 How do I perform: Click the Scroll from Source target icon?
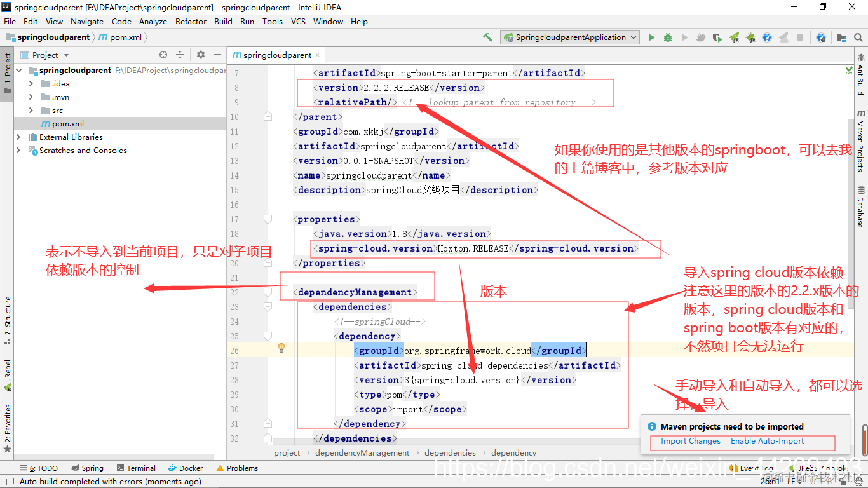[163, 55]
